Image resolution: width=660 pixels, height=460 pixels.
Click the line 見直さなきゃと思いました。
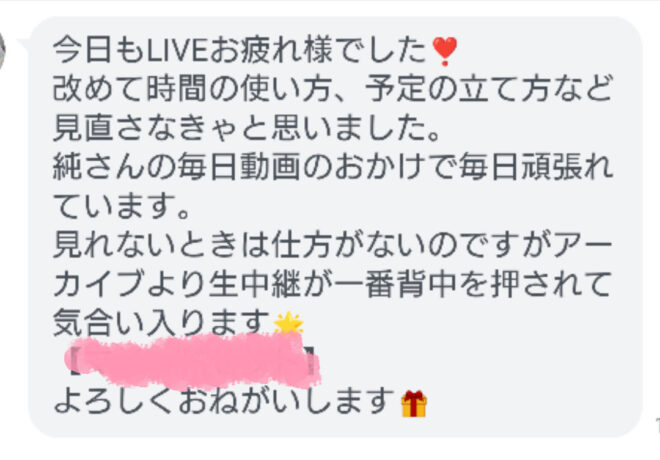click(247, 128)
